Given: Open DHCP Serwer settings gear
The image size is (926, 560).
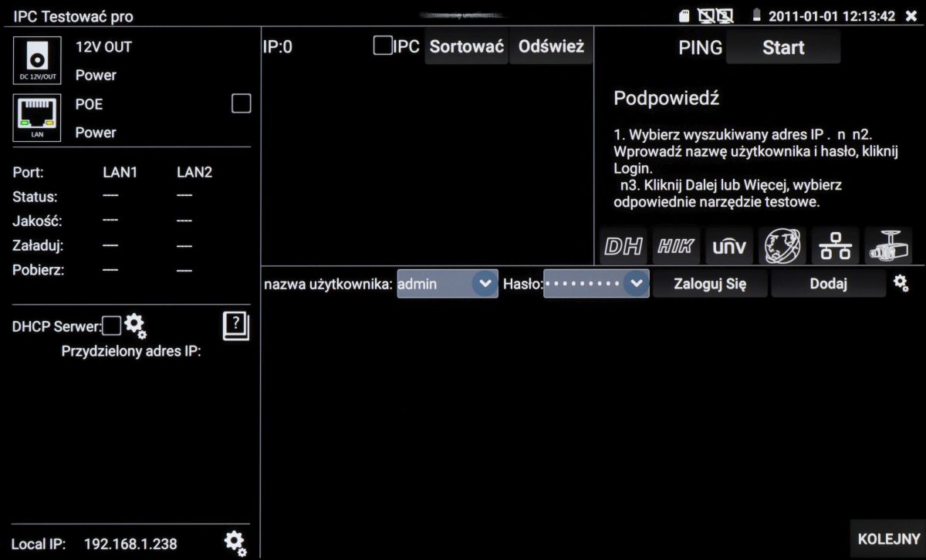Looking at the screenshot, I should coord(135,326).
